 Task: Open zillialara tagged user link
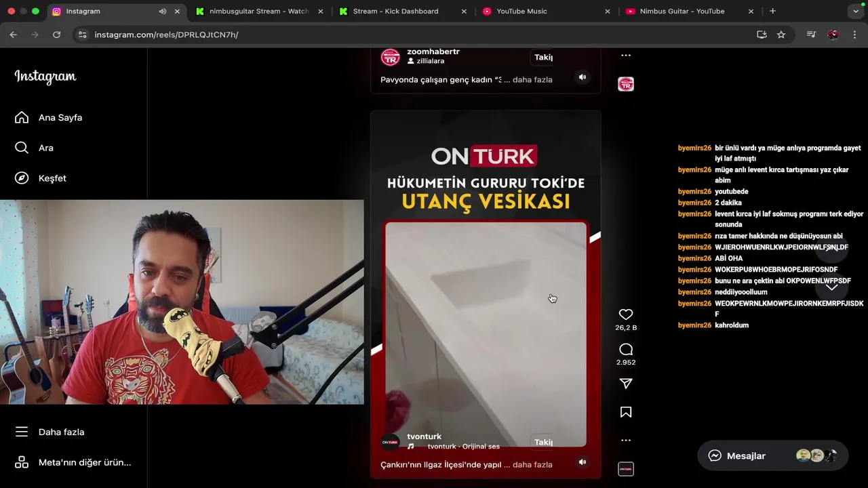(x=430, y=61)
